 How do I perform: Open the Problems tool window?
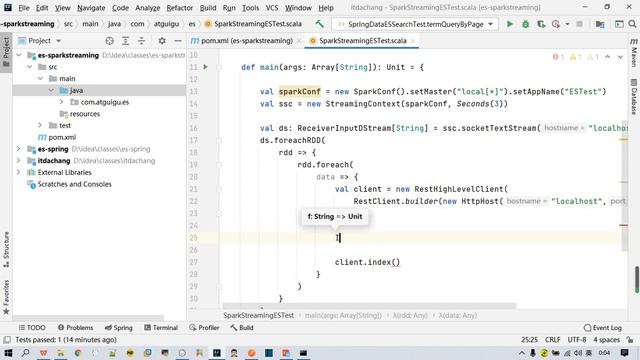(76, 328)
